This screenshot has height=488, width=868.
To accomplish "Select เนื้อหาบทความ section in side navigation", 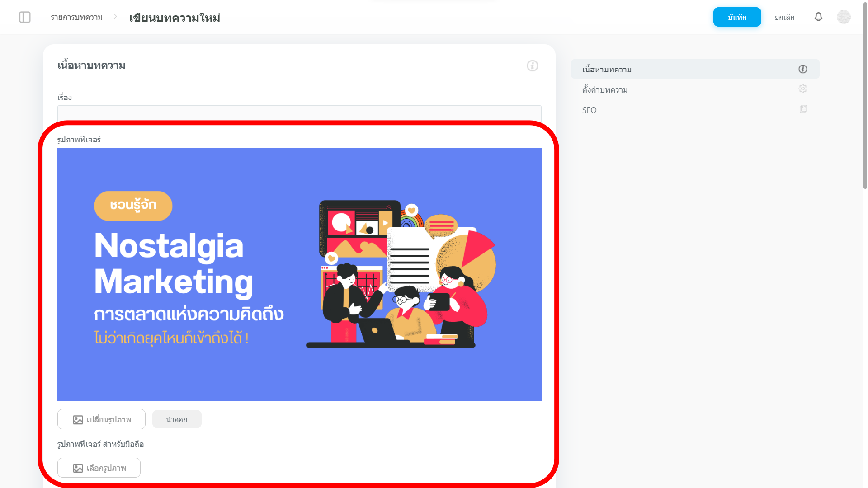I will [x=607, y=69].
